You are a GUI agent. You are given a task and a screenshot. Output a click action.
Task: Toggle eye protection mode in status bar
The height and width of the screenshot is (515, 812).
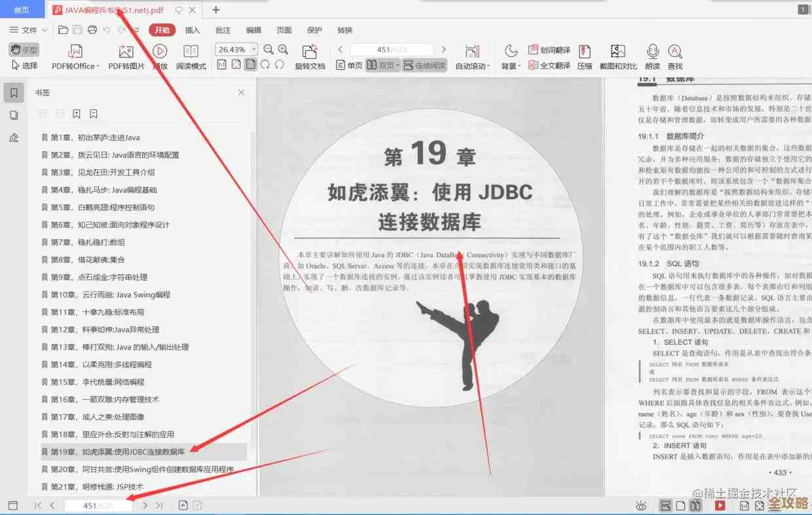tap(640, 505)
